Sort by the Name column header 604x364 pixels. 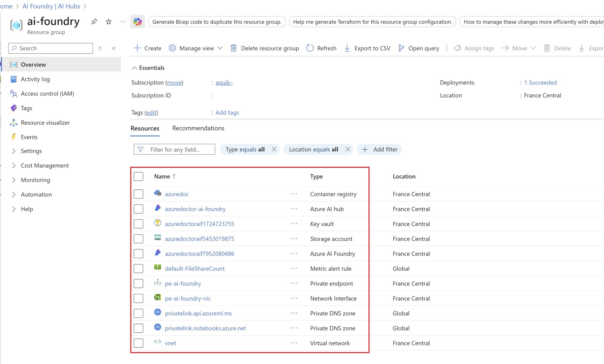(165, 177)
